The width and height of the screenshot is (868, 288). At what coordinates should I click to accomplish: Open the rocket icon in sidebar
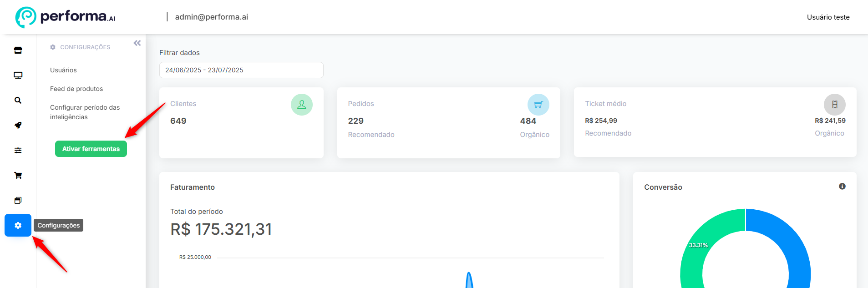click(x=18, y=125)
